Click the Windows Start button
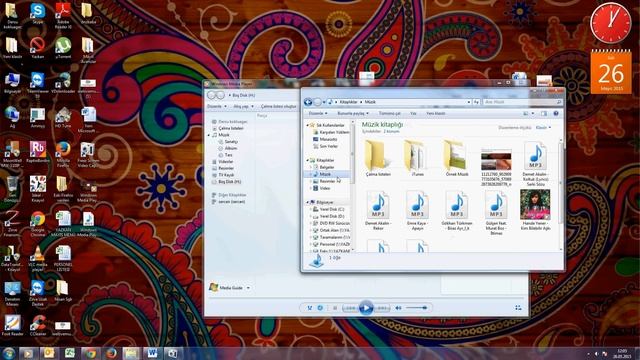The height and width of the screenshot is (360, 640). tap(8, 353)
